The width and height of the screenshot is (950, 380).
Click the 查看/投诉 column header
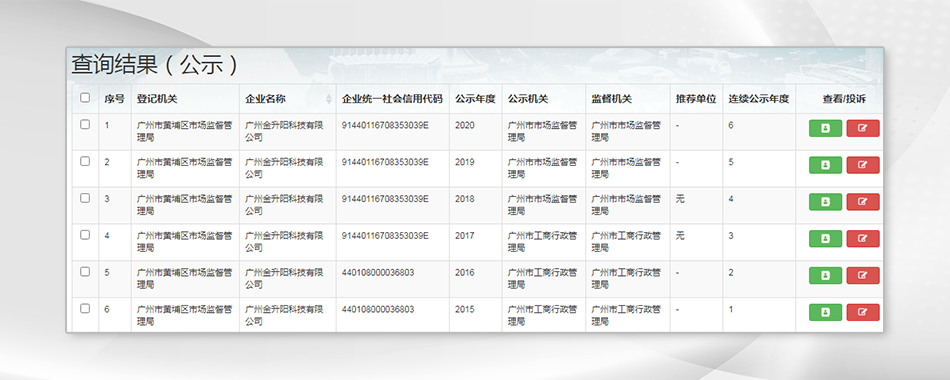pyautogui.click(x=844, y=99)
